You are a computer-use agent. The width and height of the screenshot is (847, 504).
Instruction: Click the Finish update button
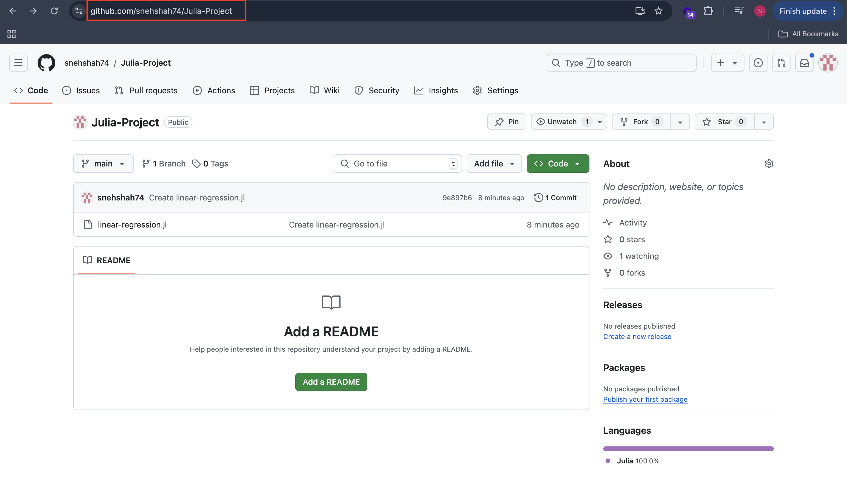click(x=808, y=11)
